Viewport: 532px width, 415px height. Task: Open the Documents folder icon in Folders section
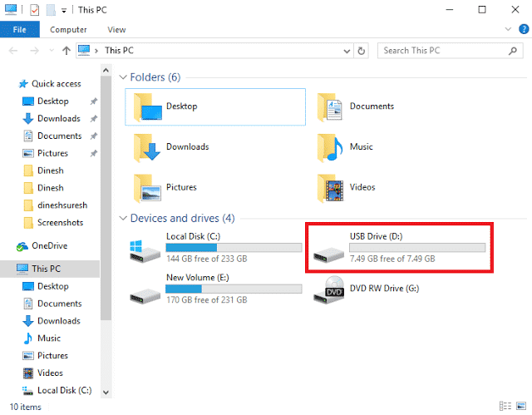[x=330, y=107]
